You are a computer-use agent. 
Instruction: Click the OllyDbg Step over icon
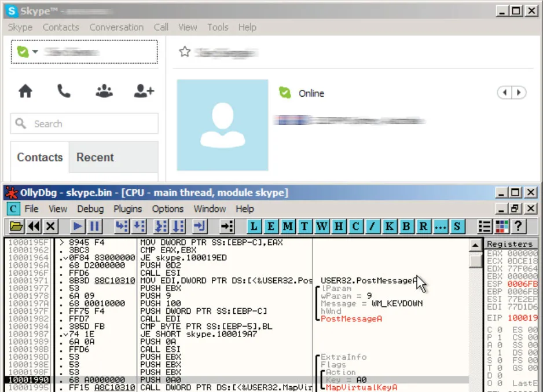point(139,226)
